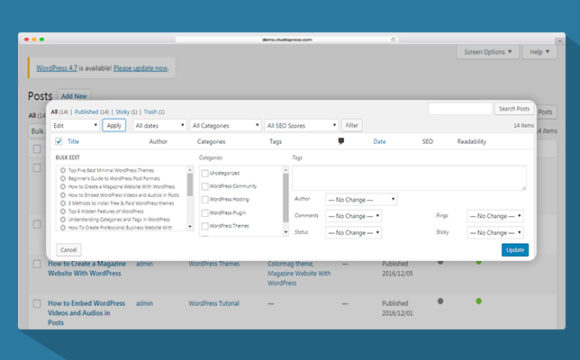This screenshot has height=360, width=580.
Task: Check the WordPress Plugin category
Action: (205, 213)
